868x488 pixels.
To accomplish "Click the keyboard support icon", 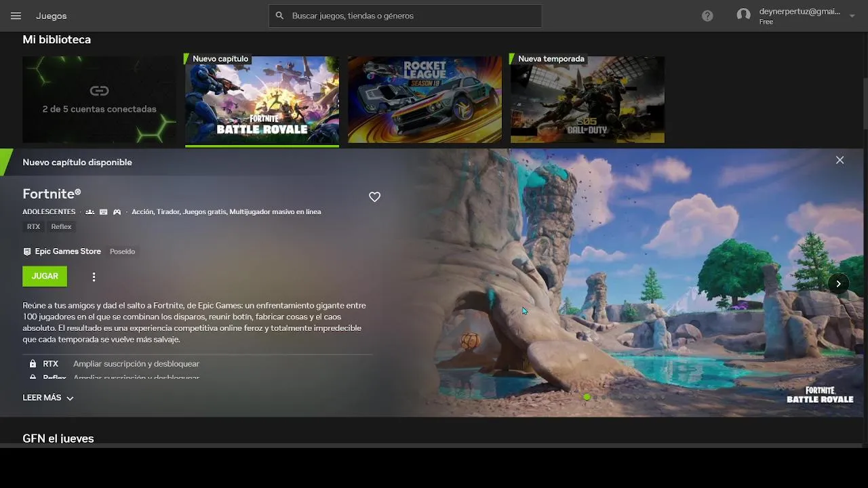I will pos(103,212).
